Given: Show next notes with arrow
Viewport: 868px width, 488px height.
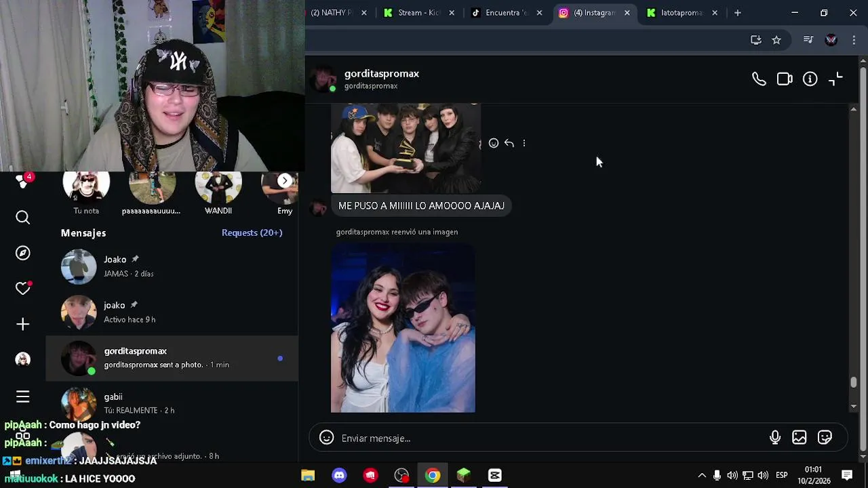Looking at the screenshot, I should [285, 180].
